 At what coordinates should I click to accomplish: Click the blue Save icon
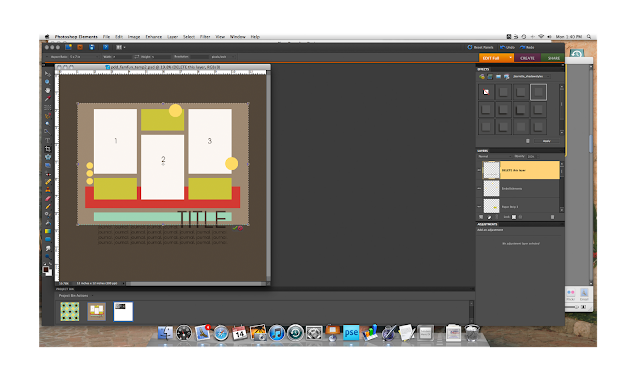(92, 47)
